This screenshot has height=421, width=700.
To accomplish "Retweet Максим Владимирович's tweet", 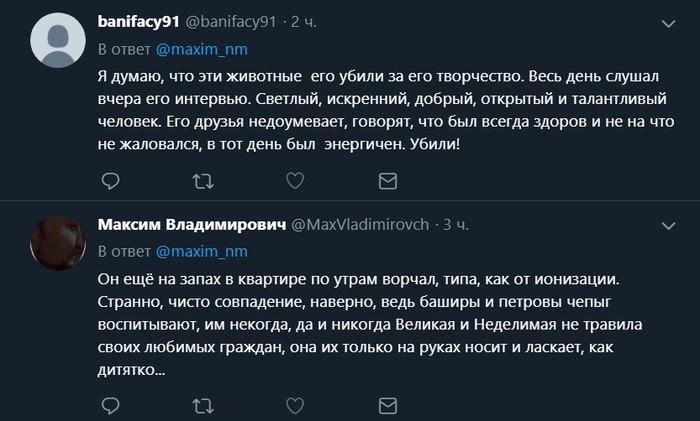I will (203, 407).
